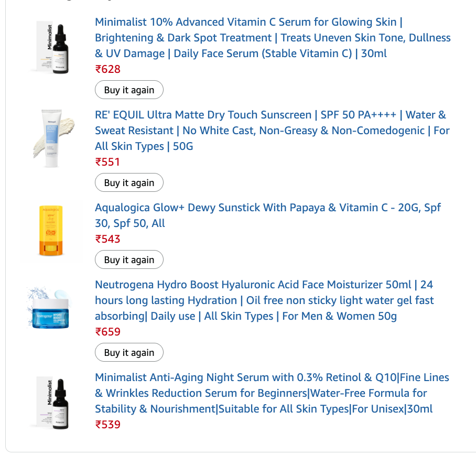Select the ₹543 Aqualogica sunstick price
Viewport: 476px width, 455px height.
click(x=108, y=239)
